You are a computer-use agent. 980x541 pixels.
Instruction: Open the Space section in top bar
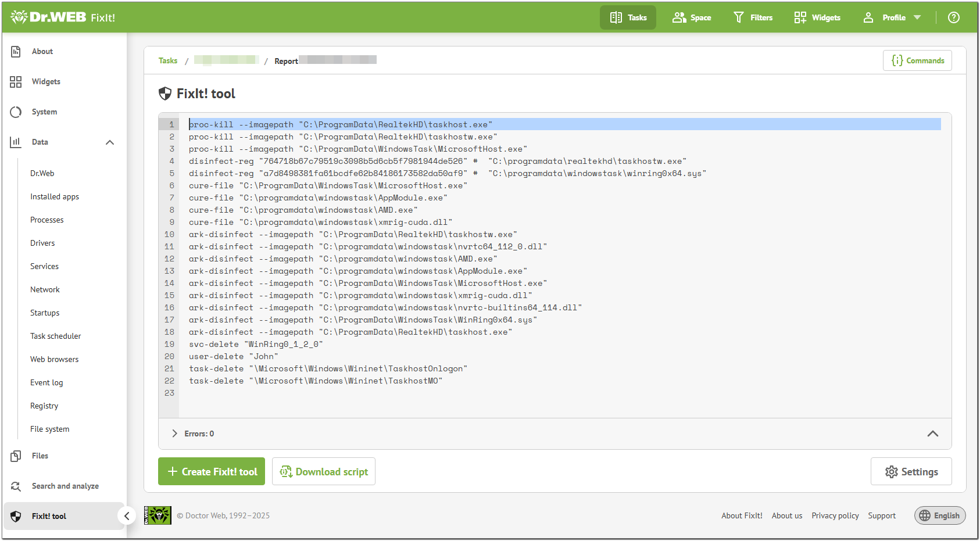[692, 17]
